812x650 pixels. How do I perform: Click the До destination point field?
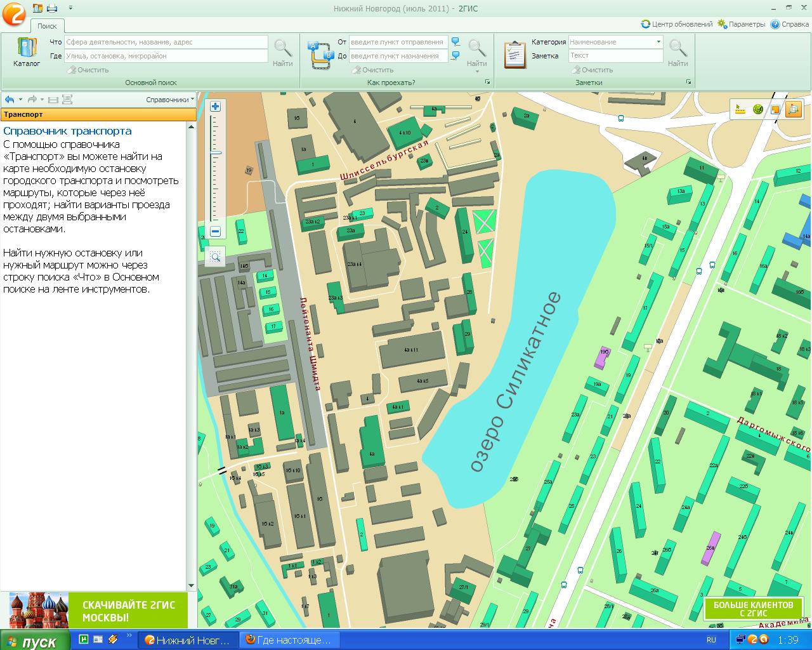pos(398,56)
